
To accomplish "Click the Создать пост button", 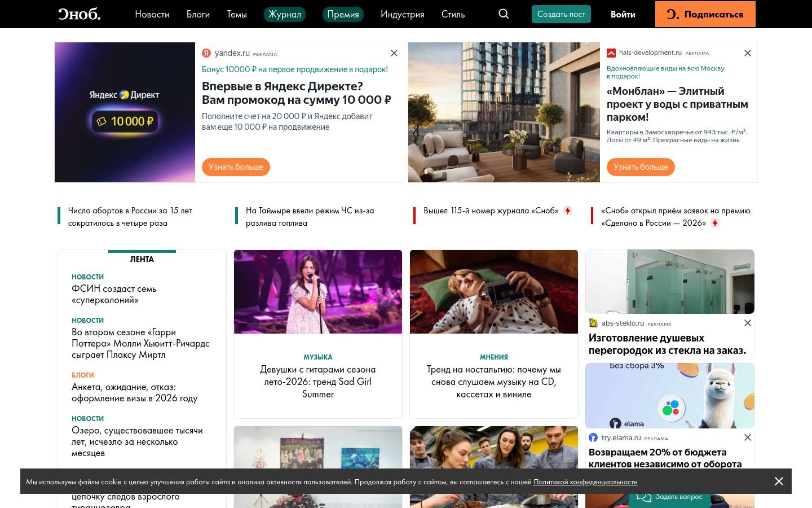I will point(561,14).
